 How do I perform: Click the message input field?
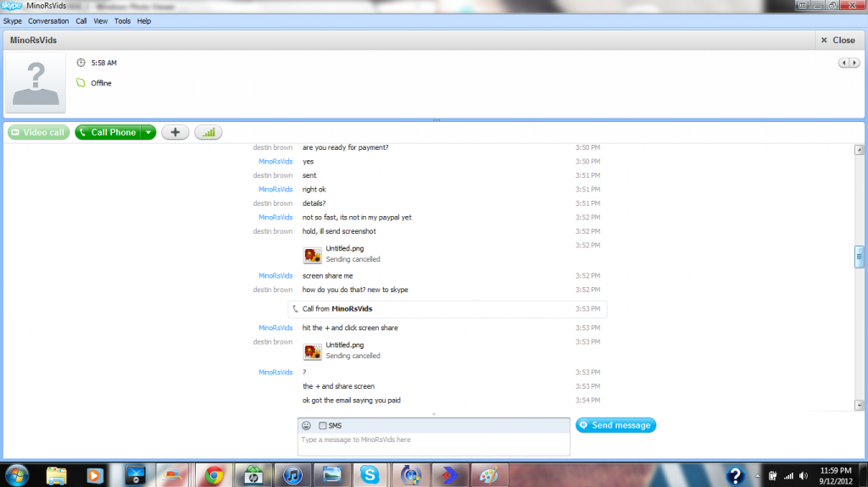(x=433, y=445)
